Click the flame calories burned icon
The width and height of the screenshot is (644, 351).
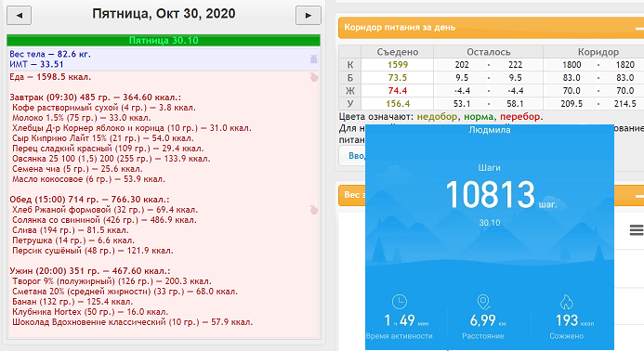566,302
